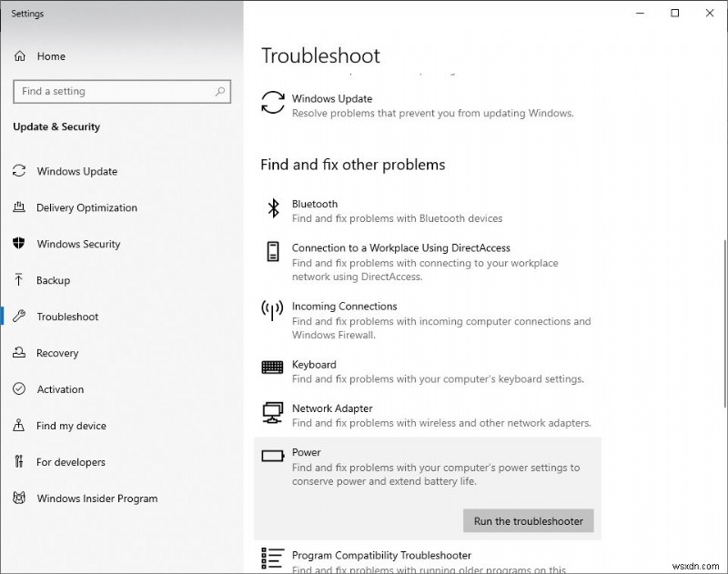Run the Power troubleshooter
This screenshot has height=574, width=728.
click(x=529, y=520)
